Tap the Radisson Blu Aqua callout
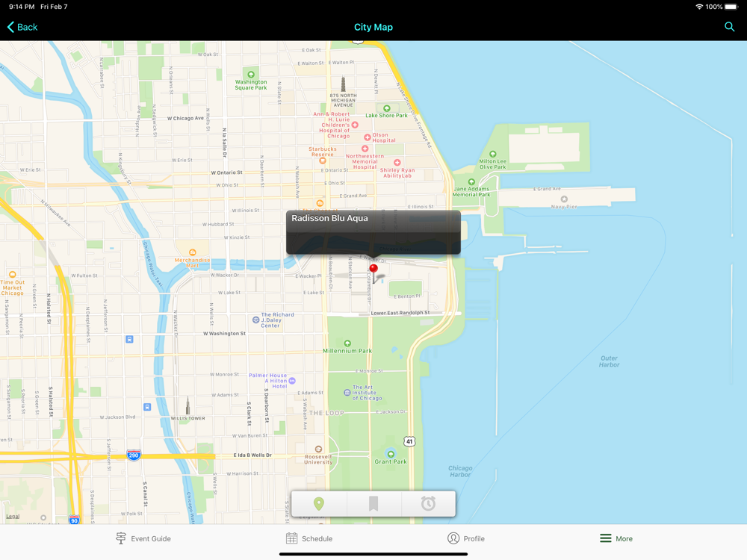The image size is (747, 560). (373, 232)
